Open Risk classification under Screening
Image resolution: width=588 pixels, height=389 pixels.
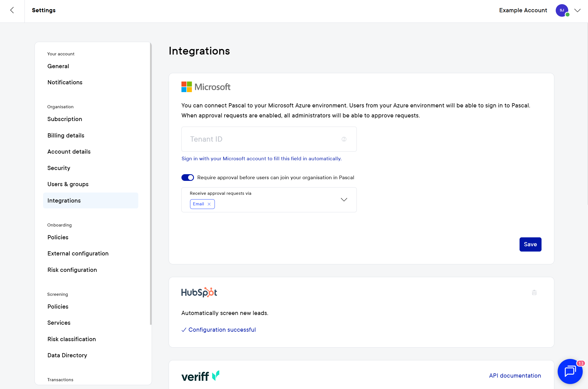pos(72,339)
